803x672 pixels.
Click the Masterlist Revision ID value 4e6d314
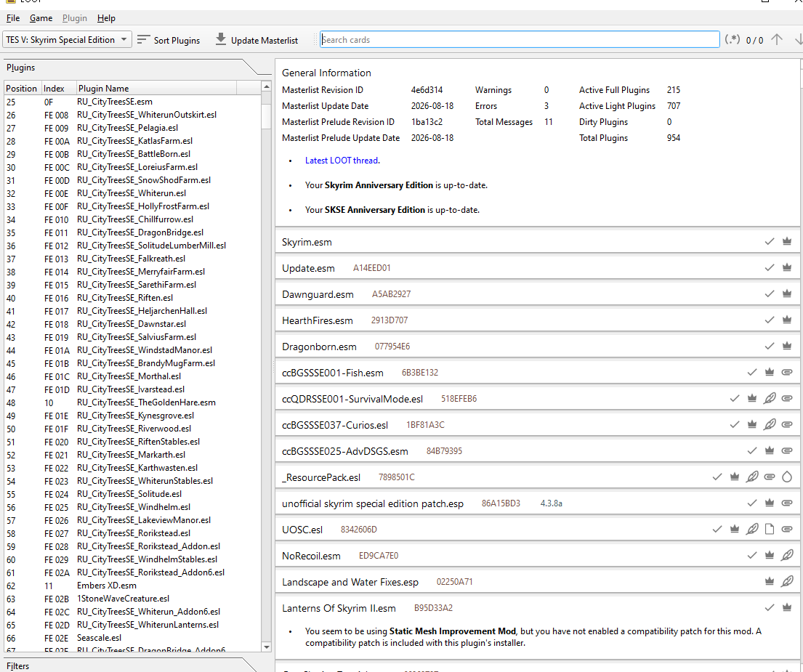pos(427,89)
